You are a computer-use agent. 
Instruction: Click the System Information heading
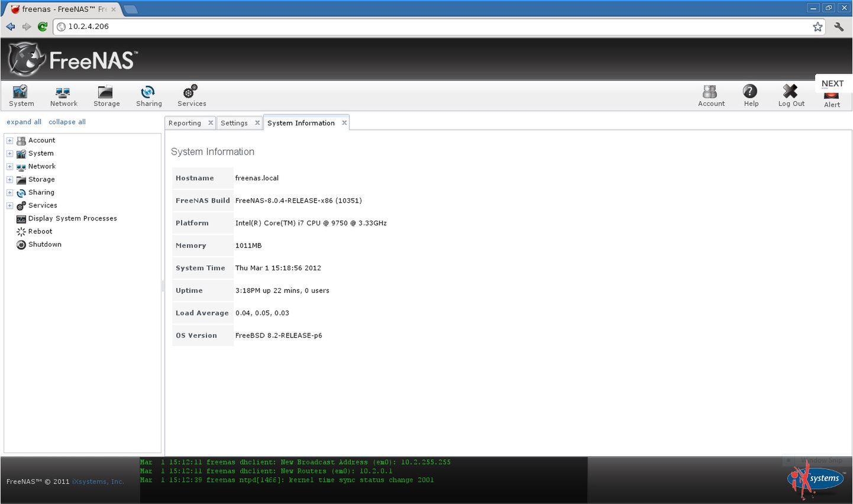click(212, 151)
